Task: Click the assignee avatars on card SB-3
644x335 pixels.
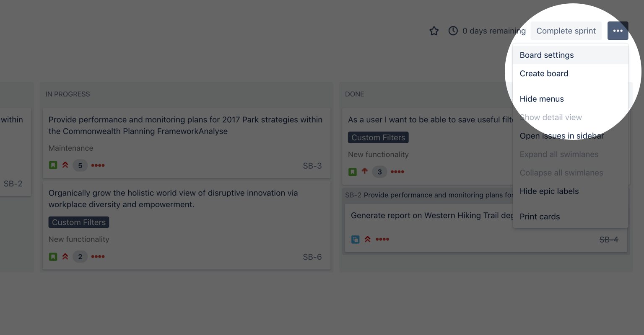Action: (98, 165)
